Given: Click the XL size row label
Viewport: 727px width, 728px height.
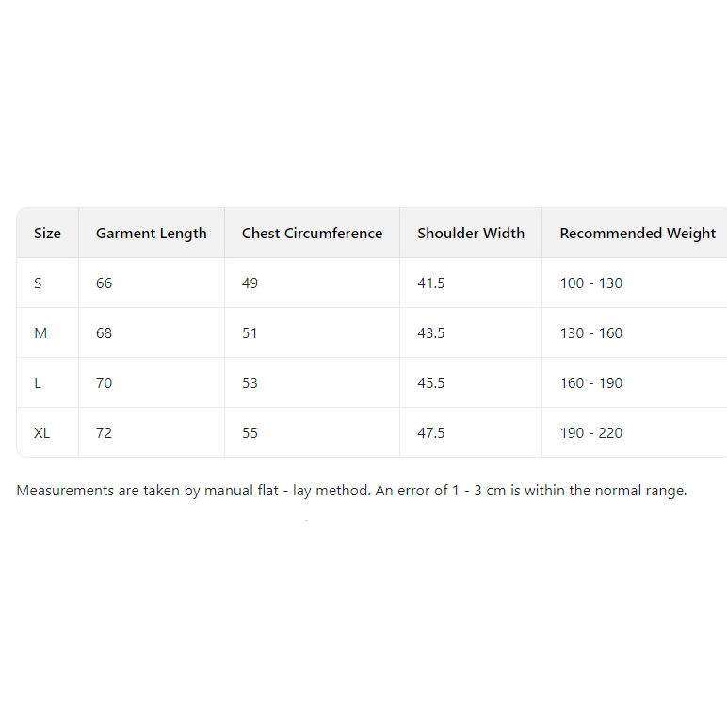Looking at the screenshot, I should coord(41,432).
